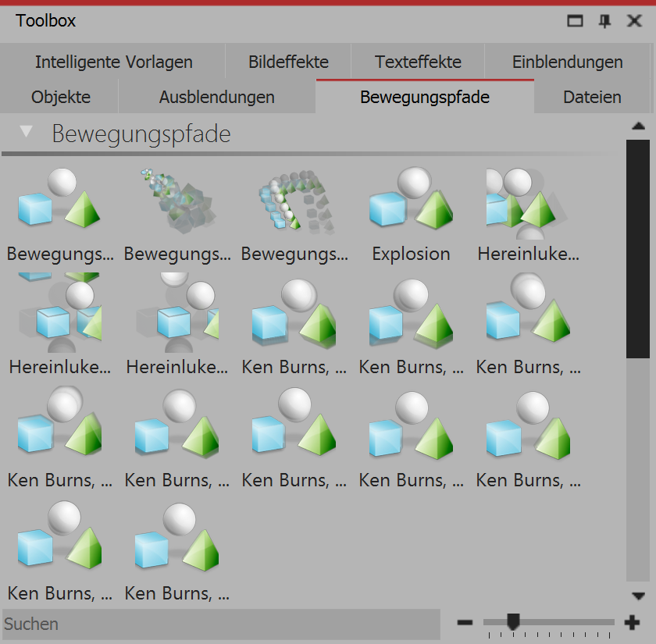
Task: Open the Intelligente Vorlagen tab
Action: [x=113, y=62]
